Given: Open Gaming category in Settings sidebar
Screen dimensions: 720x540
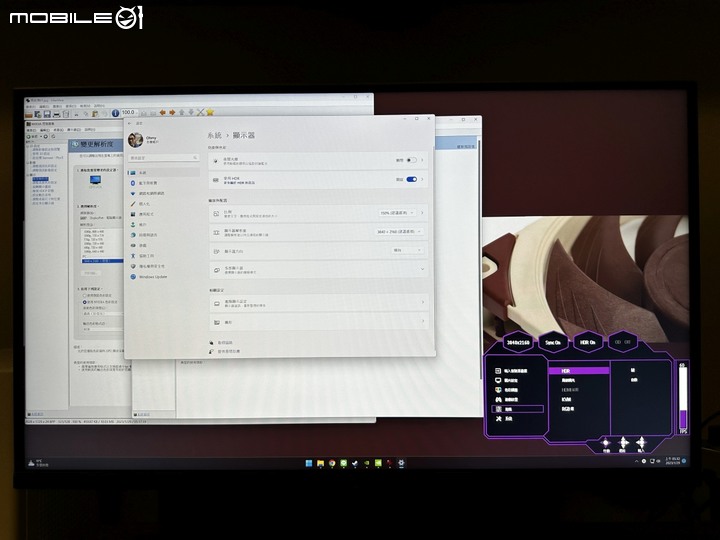Looking at the screenshot, I should [x=163, y=246].
